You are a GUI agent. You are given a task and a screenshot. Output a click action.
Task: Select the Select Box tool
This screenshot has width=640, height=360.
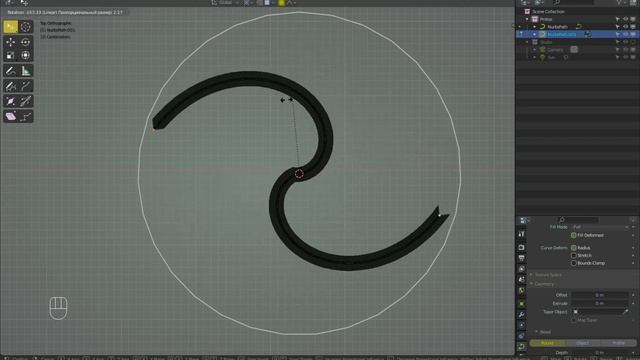coord(11,27)
